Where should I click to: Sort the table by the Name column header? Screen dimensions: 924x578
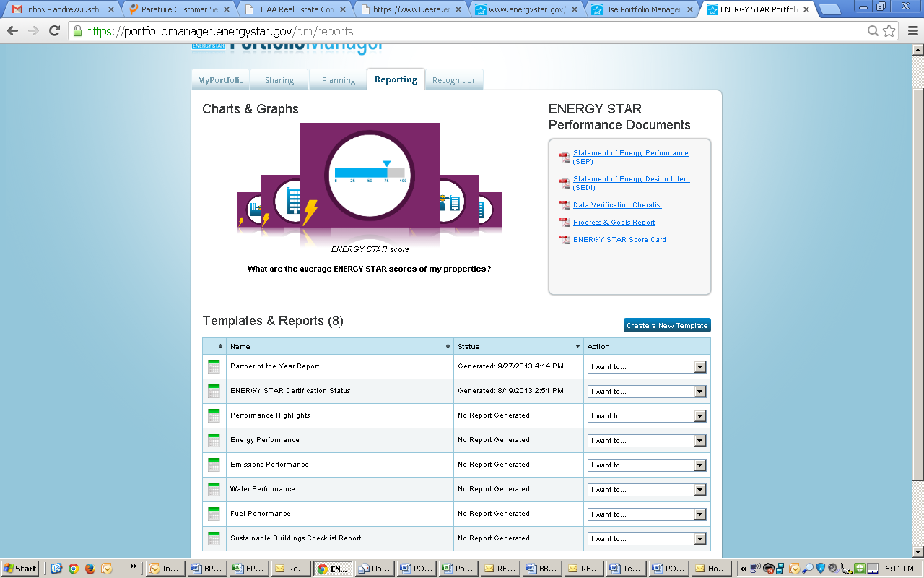(x=340, y=346)
